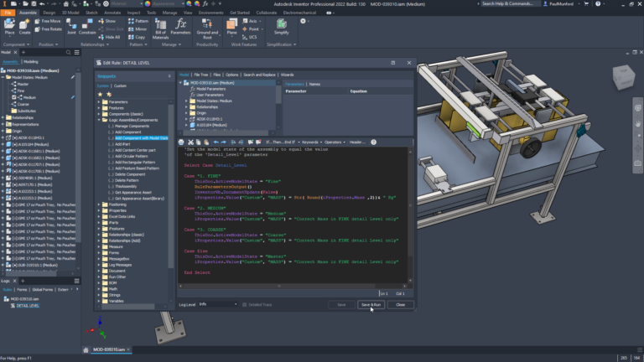The width and height of the screenshot is (644, 362).
Task: Click the comment-out icon in rule editor
Action: 250,142
